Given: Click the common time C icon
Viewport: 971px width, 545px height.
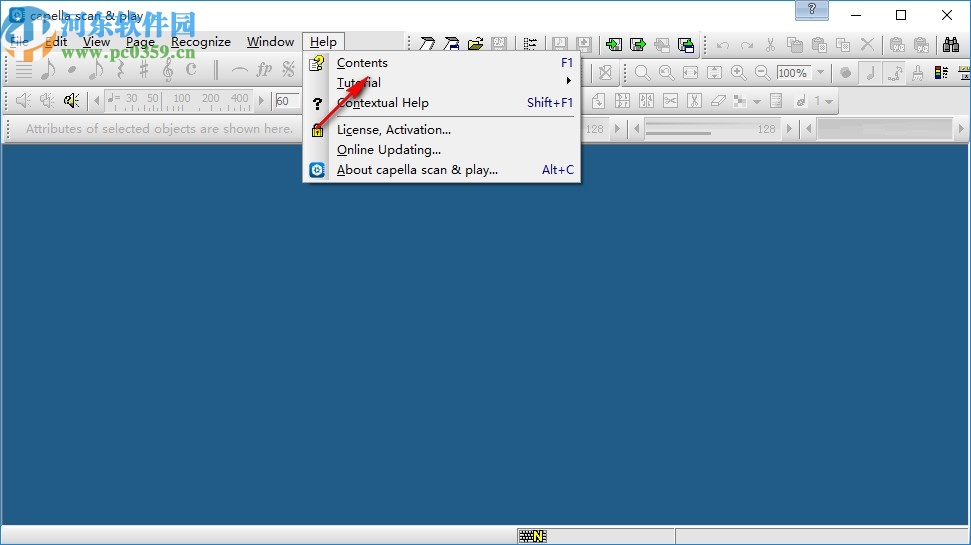Looking at the screenshot, I should click(191, 69).
